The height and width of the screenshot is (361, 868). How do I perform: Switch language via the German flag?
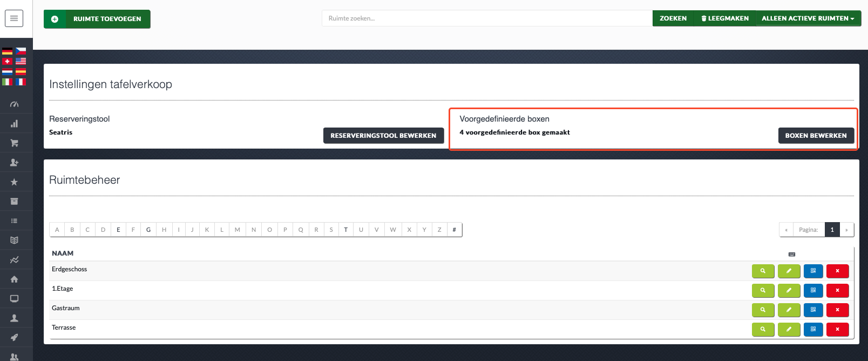8,51
